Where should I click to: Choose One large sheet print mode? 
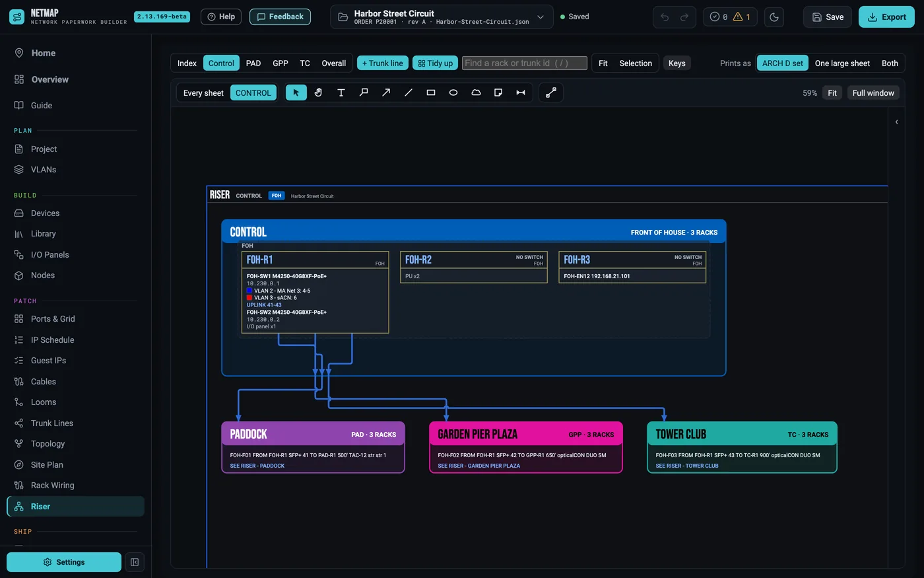tap(842, 63)
